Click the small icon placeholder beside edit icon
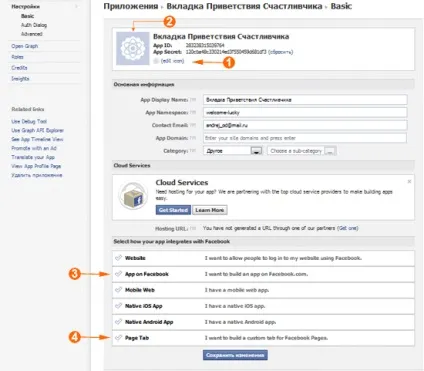Viewport: 424px width, 371px height. (156, 61)
